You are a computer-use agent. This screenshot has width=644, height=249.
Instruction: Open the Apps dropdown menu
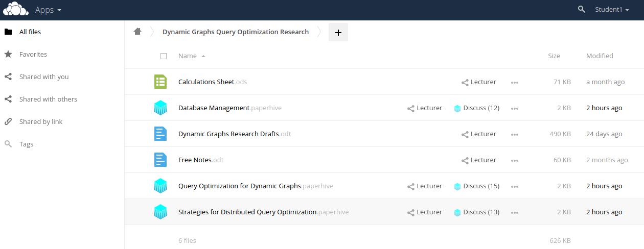(x=48, y=10)
